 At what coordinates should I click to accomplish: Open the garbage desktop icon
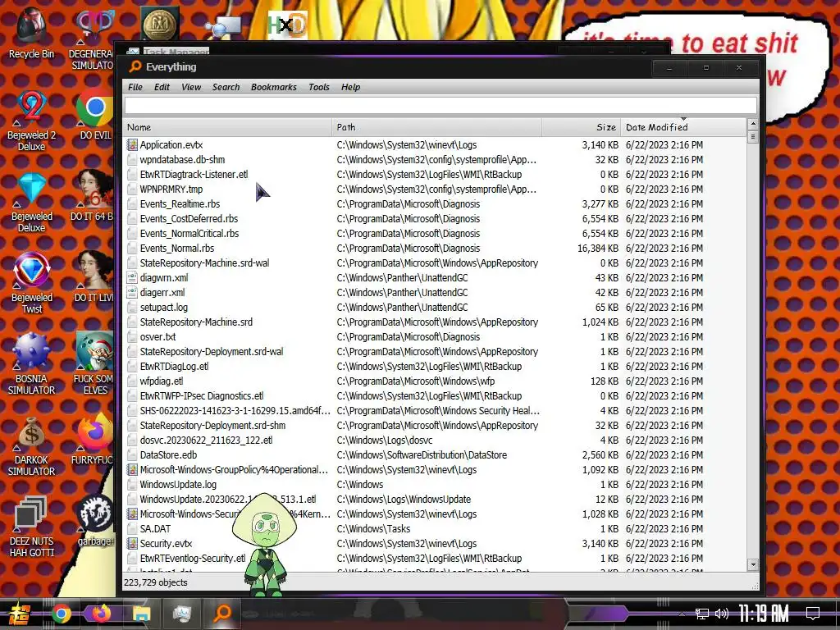coord(95,521)
